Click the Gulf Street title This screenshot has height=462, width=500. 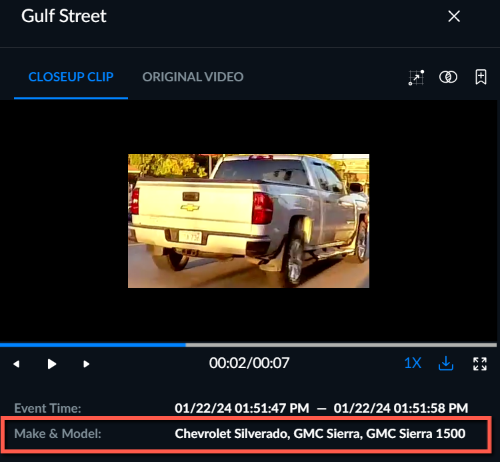tap(64, 16)
